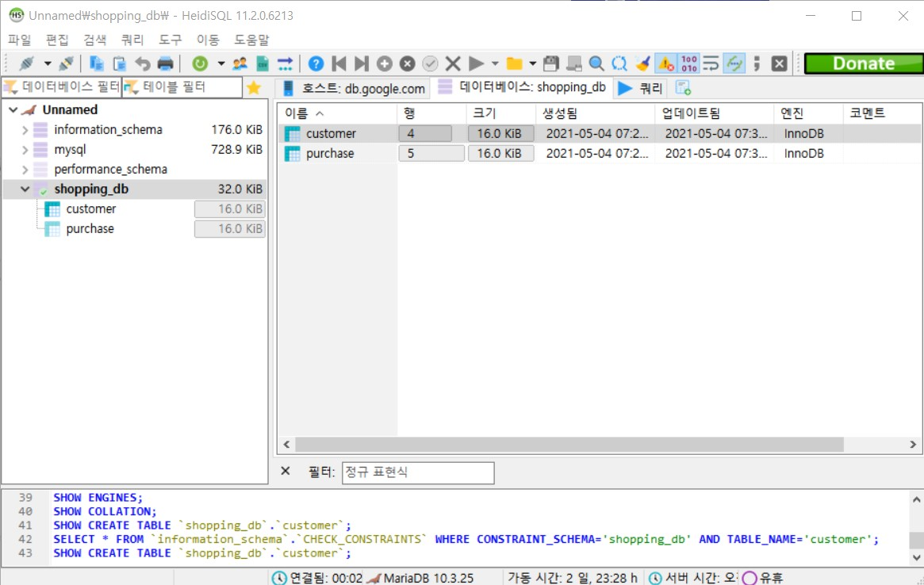
Task: Click the dark X box toolbar icon
Action: coord(779,63)
